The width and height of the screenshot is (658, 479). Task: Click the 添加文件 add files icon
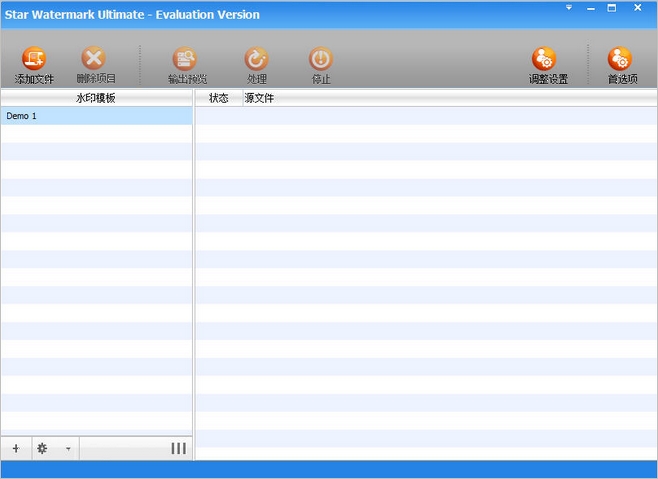point(34,58)
